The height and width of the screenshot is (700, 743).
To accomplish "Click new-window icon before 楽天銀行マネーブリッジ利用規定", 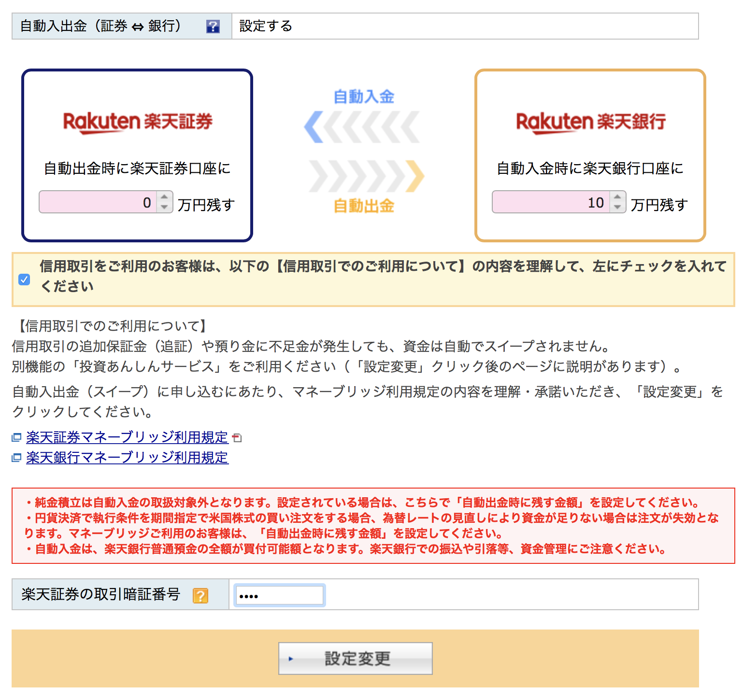I will pyautogui.click(x=17, y=458).
